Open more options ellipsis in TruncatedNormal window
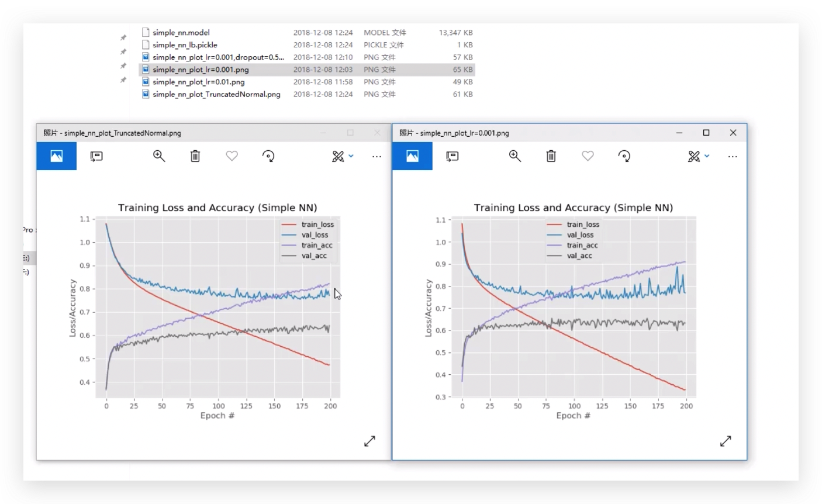 pyautogui.click(x=377, y=157)
